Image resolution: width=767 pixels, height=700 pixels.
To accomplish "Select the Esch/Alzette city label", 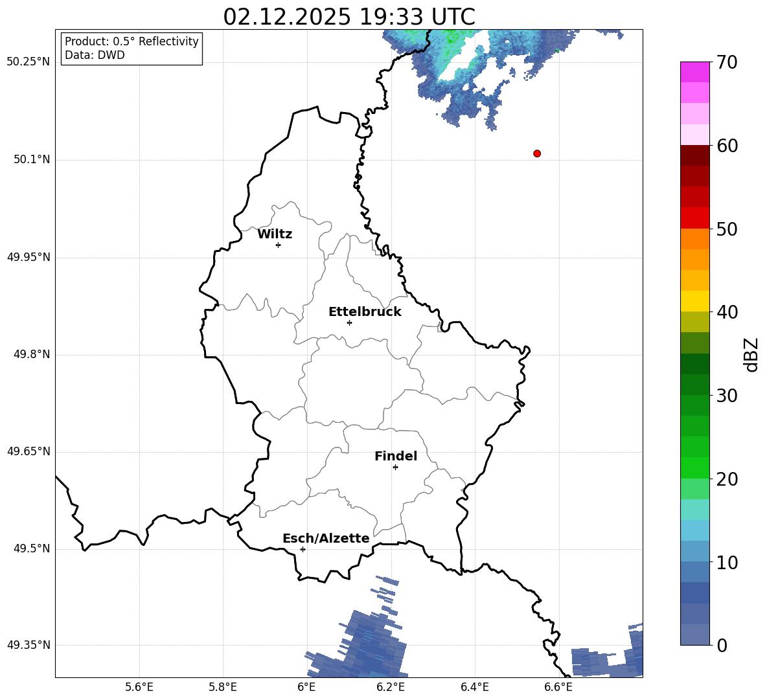I will pos(326,538).
